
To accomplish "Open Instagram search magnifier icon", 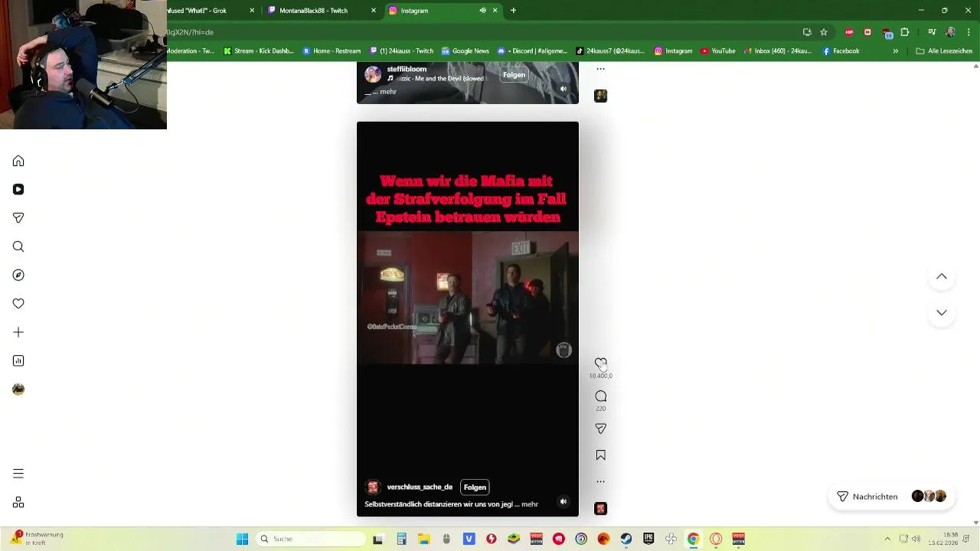I will (x=18, y=246).
